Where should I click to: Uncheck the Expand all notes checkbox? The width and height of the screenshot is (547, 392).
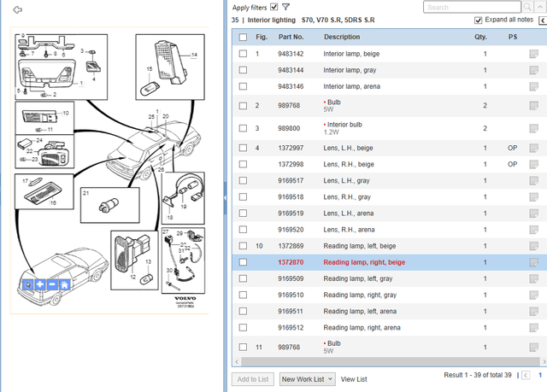pyautogui.click(x=478, y=20)
